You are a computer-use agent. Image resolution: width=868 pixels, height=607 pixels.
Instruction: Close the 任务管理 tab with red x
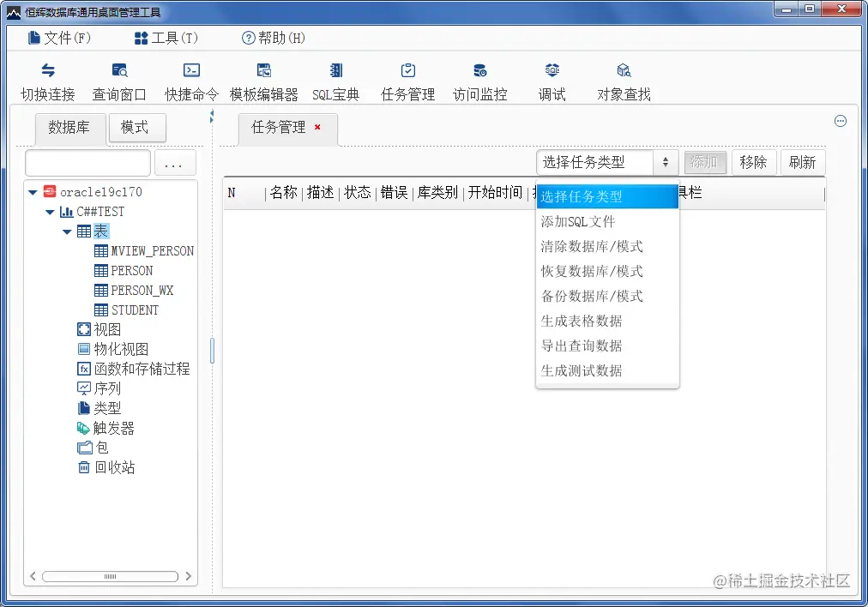(317, 127)
